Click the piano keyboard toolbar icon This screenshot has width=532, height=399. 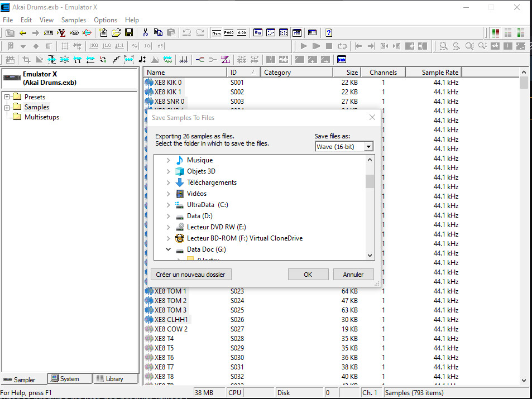pyautogui.click(x=312, y=33)
